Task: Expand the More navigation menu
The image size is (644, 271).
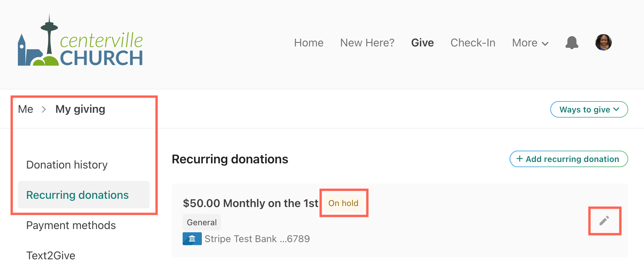Action: pos(530,43)
